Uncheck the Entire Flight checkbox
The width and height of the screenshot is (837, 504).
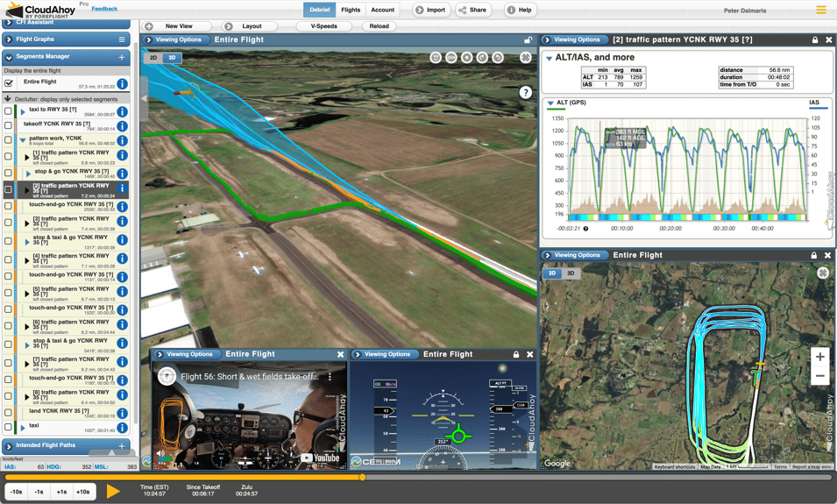[x=10, y=83]
